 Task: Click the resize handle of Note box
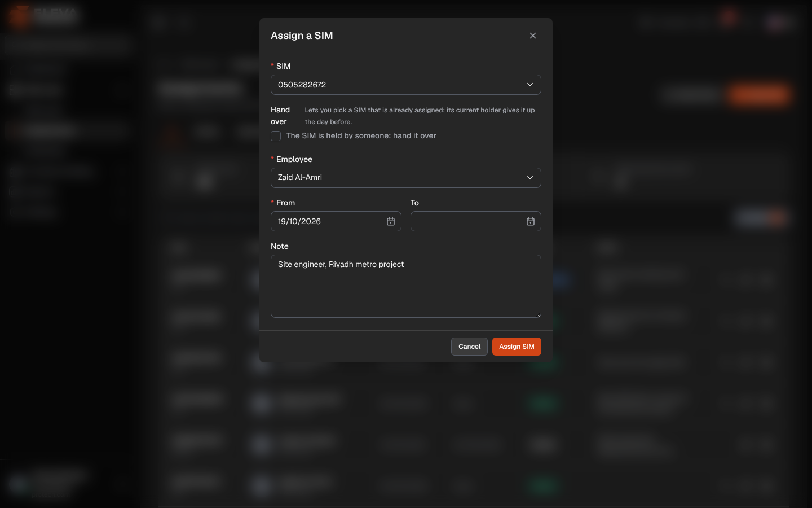[x=538, y=314]
